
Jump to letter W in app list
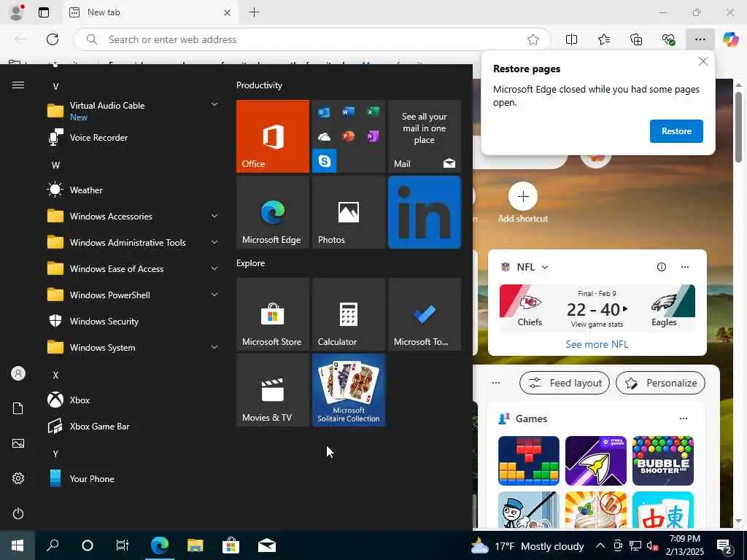pos(55,166)
